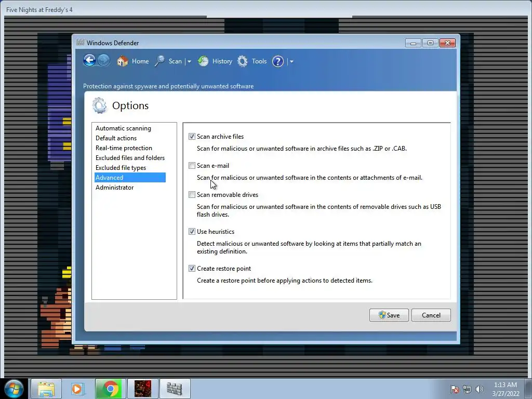This screenshot has width=532, height=399.
Task: Open the Administrator options entry
Action: (x=115, y=187)
